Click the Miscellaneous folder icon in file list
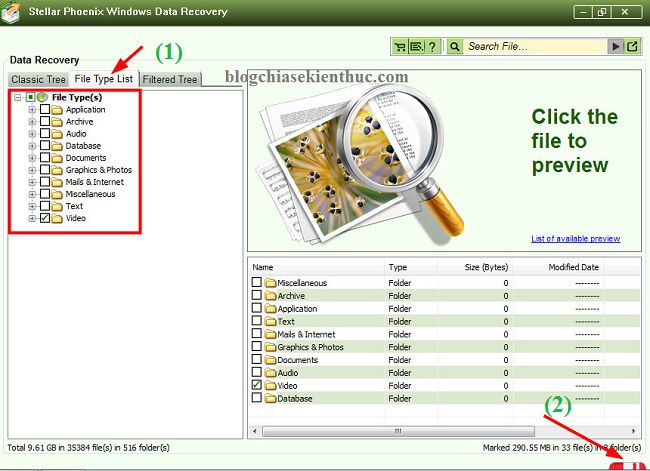This screenshot has height=471, width=650. [271, 283]
